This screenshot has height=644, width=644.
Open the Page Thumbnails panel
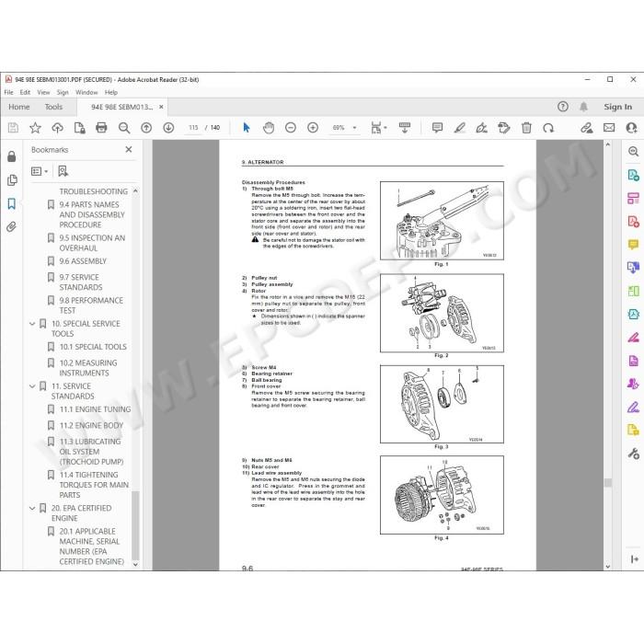click(x=12, y=180)
